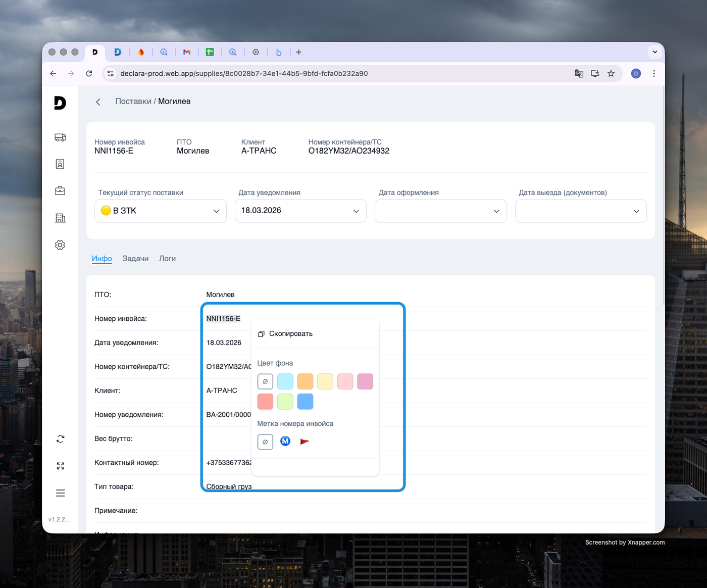Open settings gear in sidebar
The image size is (707, 588).
coord(60,245)
